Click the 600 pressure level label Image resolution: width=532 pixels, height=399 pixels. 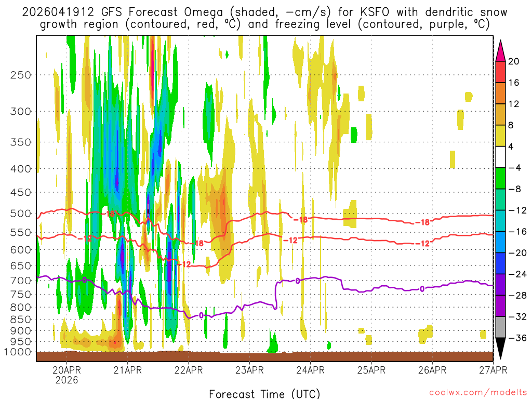[21, 250]
